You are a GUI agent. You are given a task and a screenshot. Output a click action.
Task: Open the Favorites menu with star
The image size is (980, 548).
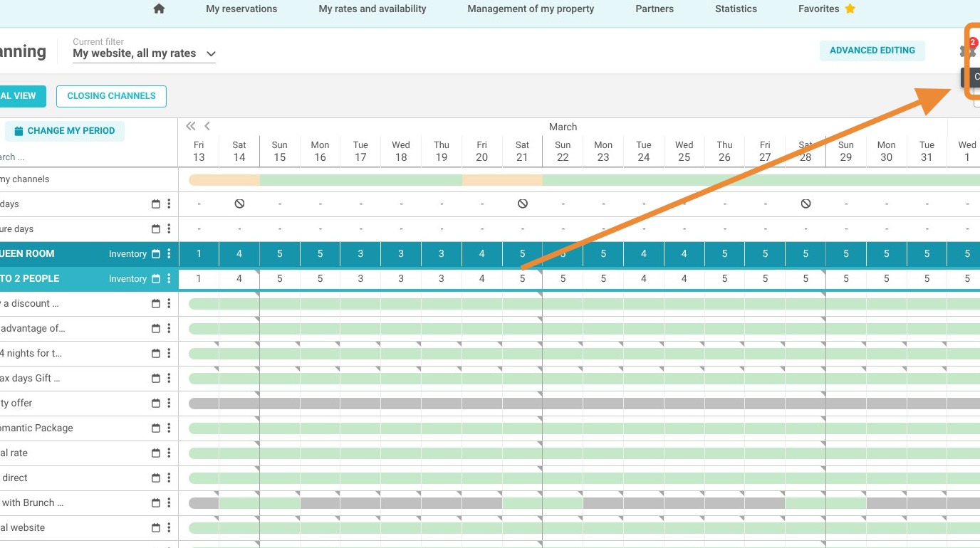(x=827, y=9)
